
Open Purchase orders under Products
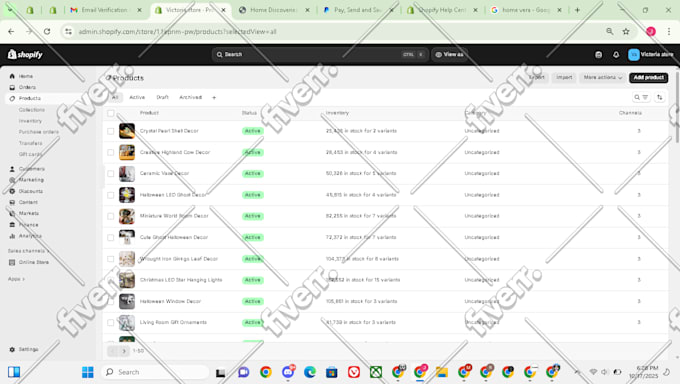point(39,132)
